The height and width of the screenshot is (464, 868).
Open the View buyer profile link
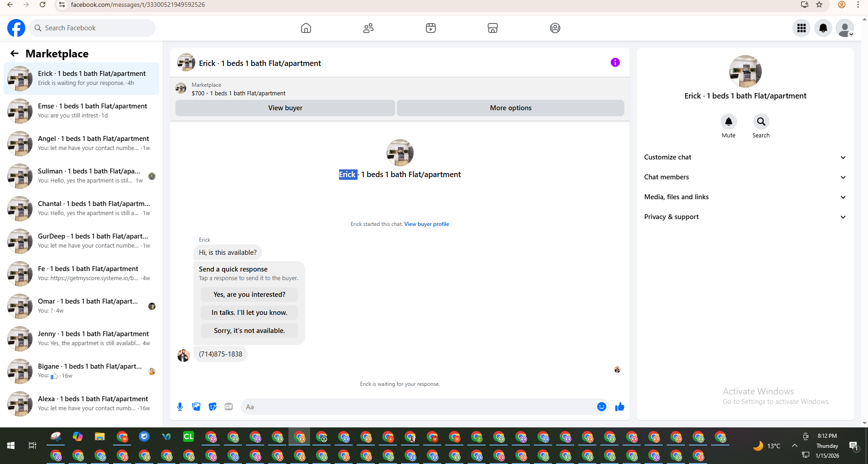click(426, 224)
